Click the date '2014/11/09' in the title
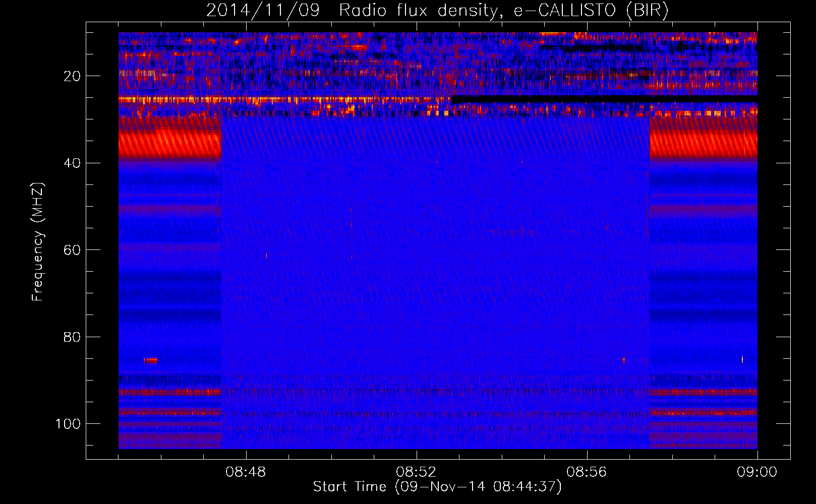This screenshot has width=816, height=504. 263,11
